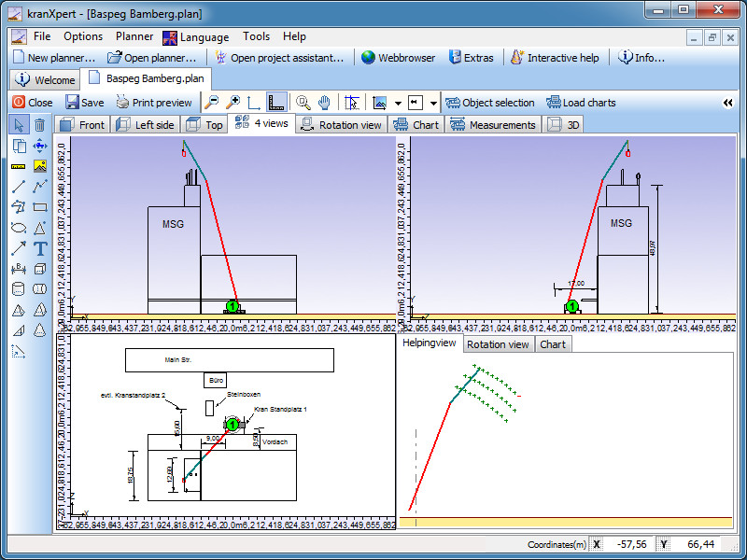Click the trash can delete icon
The width and height of the screenshot is (747, 560).
pos(40,125)
